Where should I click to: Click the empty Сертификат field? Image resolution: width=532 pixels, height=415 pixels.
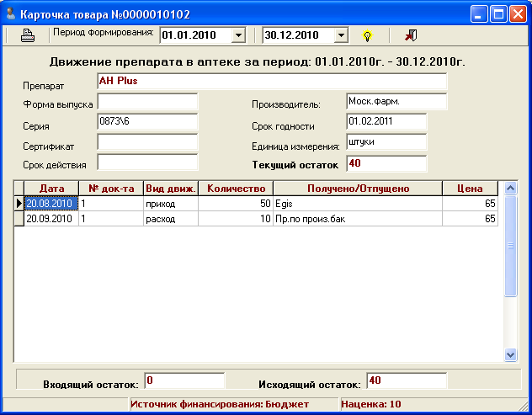coord(147,142)
